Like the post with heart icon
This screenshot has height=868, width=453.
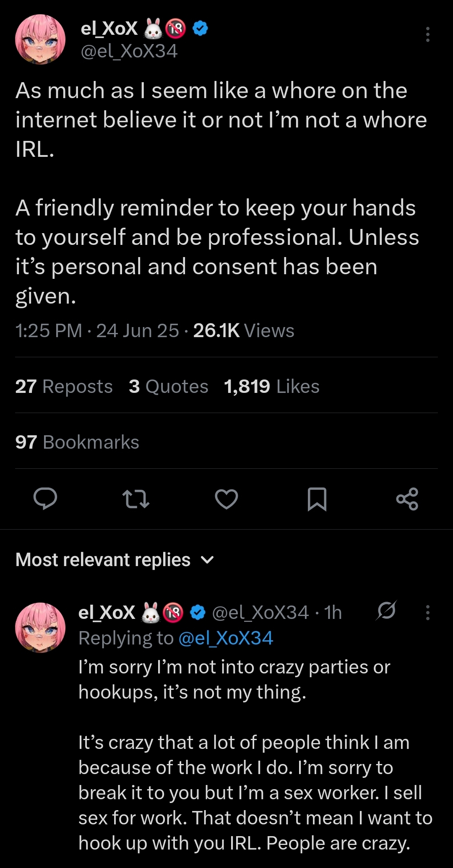tap(226, 499)
